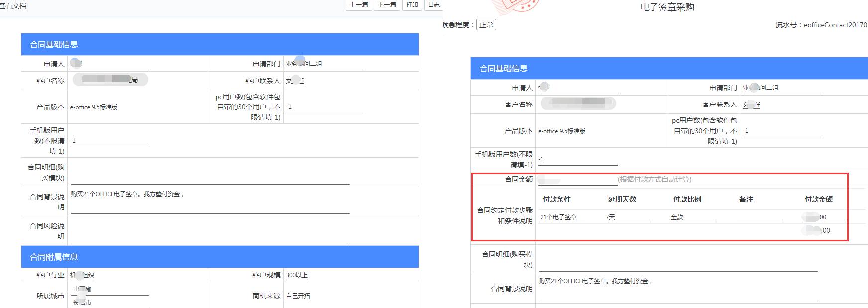Click e-office 9.5标准版 in the left form
Screen dimensions: 868x308
click(94, 107)
